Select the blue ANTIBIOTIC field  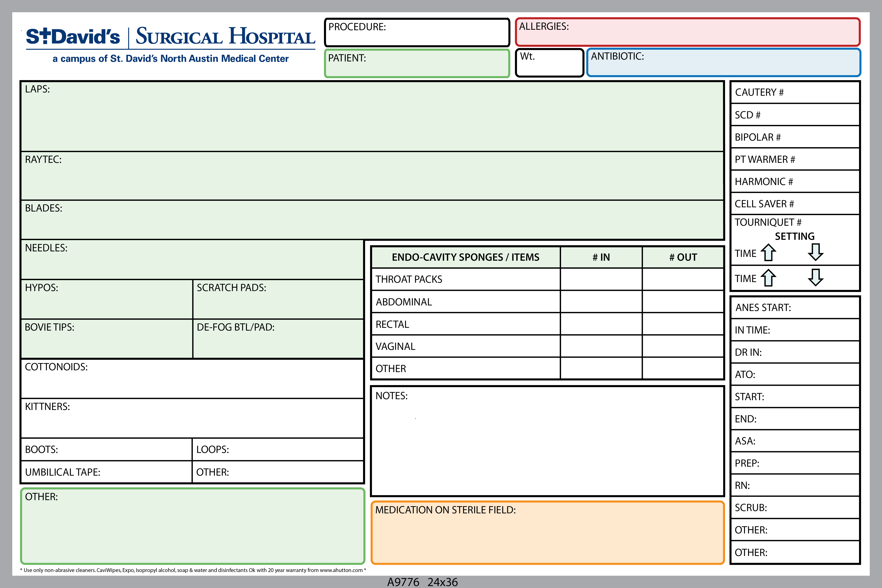[723, 62]
